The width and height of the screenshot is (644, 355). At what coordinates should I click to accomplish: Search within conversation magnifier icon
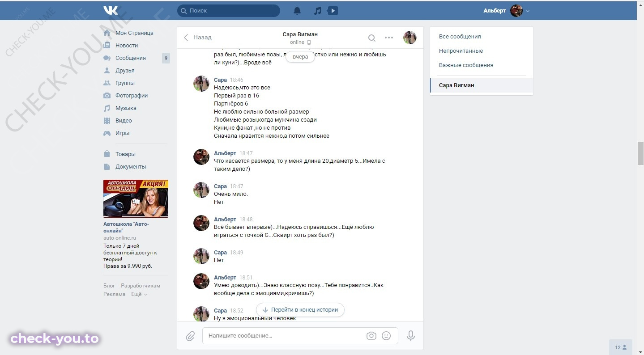[x=372, y=38]
